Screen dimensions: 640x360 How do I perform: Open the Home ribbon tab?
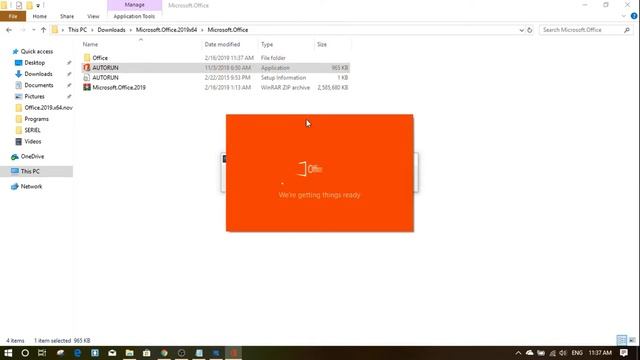[40, 16]
